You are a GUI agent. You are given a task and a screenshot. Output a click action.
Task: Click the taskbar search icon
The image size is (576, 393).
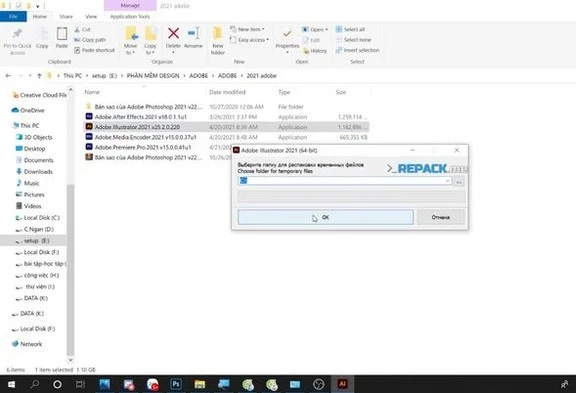[35, 384]
